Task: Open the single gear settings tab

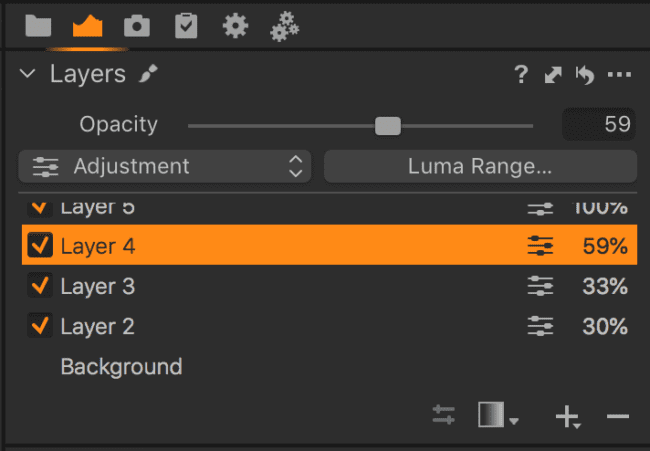Action: click(235, 26)
